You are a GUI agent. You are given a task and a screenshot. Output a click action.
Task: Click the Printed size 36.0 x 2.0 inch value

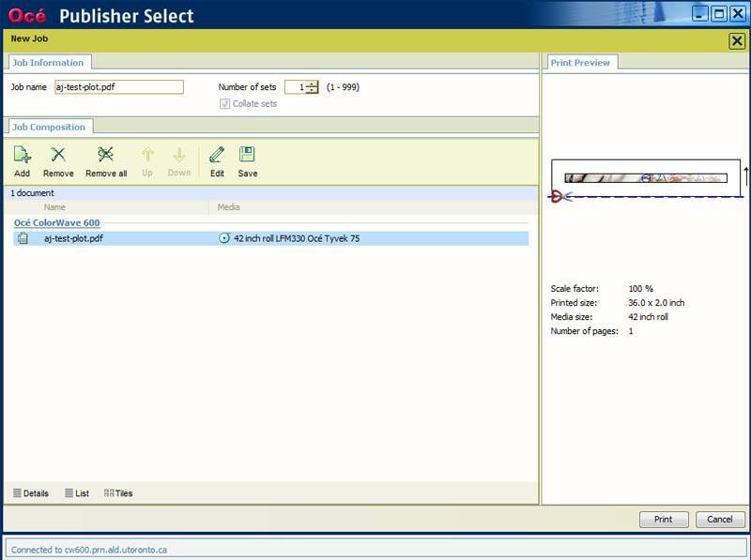(656, 302)
